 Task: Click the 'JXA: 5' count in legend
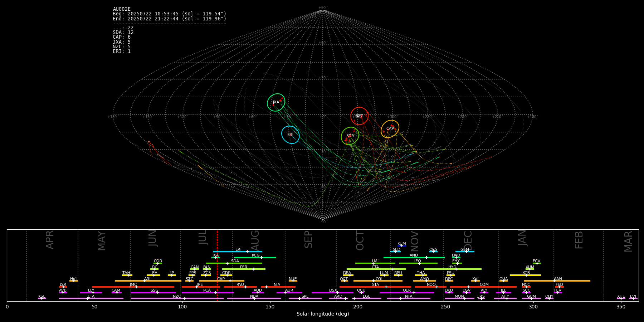122,42
